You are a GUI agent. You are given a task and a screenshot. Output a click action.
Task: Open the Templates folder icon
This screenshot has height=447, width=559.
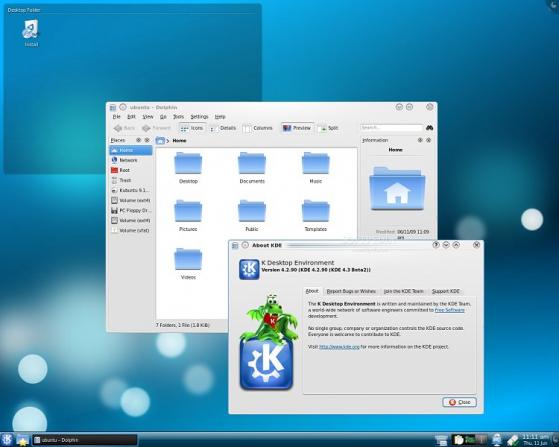[316, 211]
